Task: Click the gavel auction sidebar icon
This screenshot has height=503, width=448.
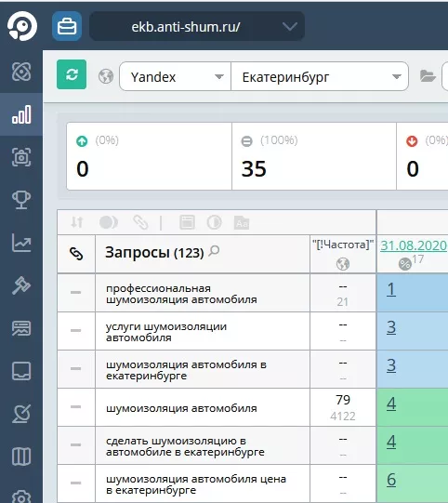Action: point(21,285)
